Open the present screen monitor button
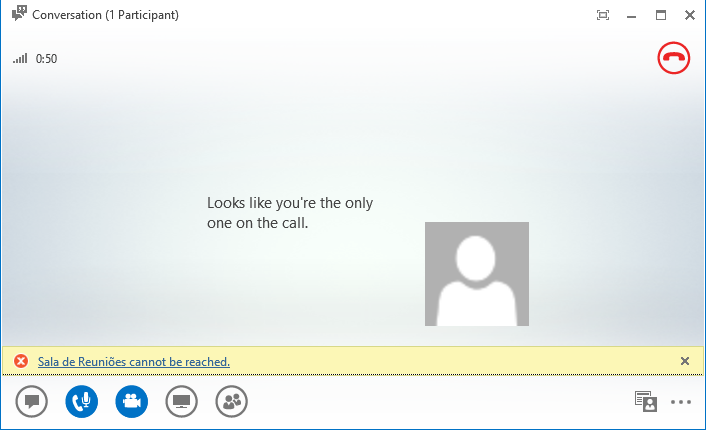The width and height of the screenshot is (706, 430). [181, 401]
